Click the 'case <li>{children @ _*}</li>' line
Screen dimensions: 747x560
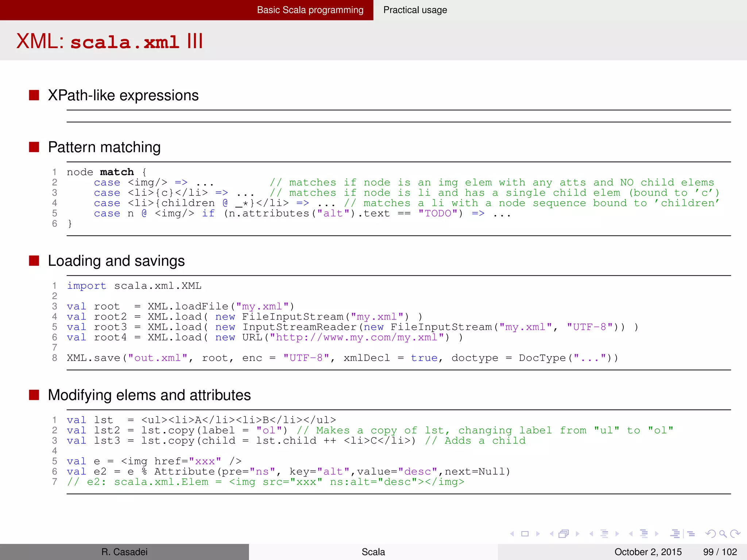(x=214, y=203)
